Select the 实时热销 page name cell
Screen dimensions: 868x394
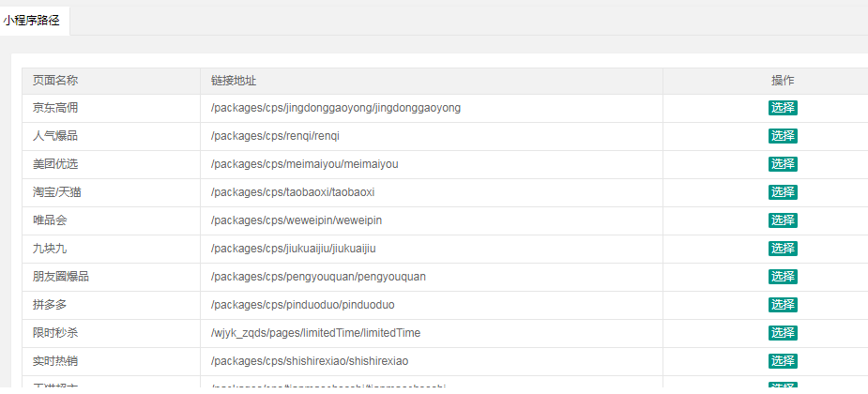click(112, 362)
